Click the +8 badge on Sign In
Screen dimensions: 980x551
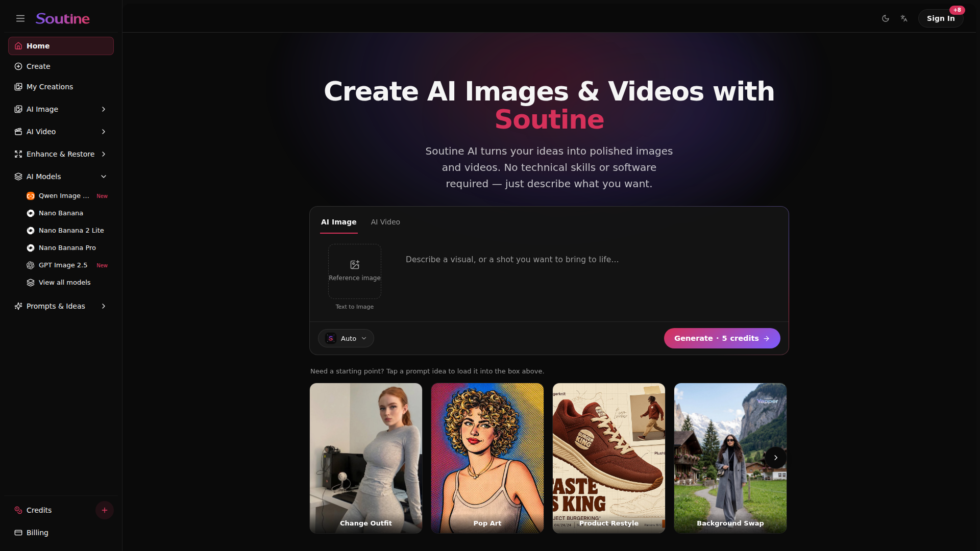point(957,10)
